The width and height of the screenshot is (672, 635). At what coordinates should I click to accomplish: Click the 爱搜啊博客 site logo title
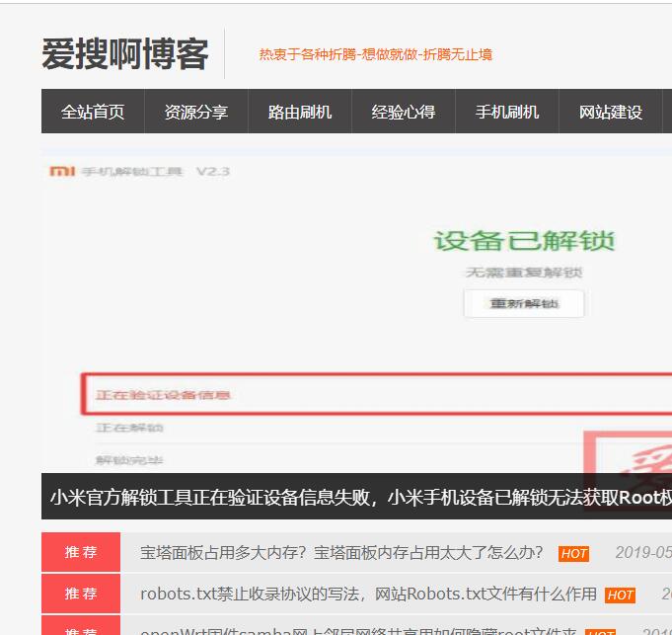[x=124, y=54]
